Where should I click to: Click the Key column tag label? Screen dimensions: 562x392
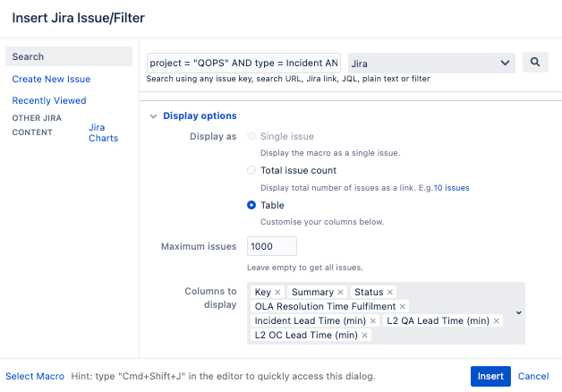(x=263, y=293)
